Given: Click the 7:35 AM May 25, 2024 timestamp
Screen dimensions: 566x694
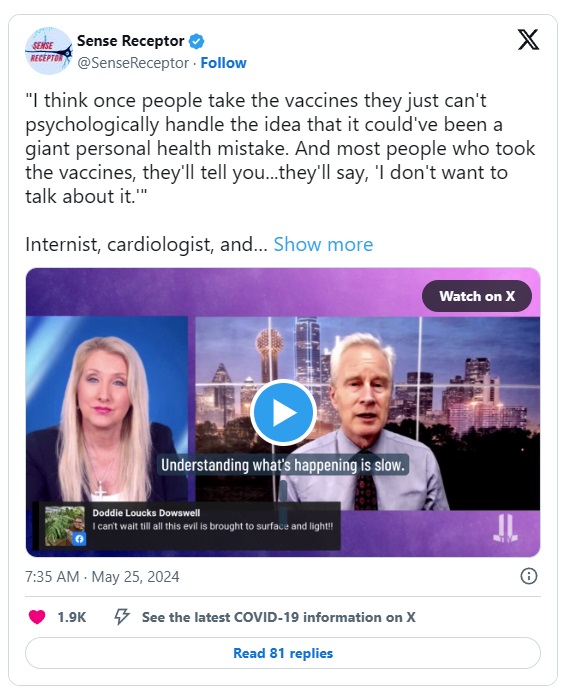Looking at the screenshot, I should pos(102,577).
